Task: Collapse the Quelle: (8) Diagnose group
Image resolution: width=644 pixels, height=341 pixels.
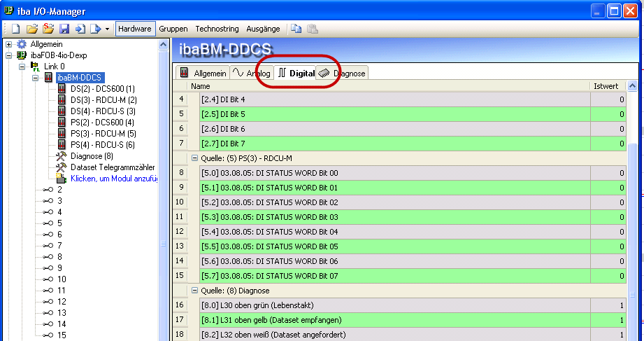Action: (194, 291)
